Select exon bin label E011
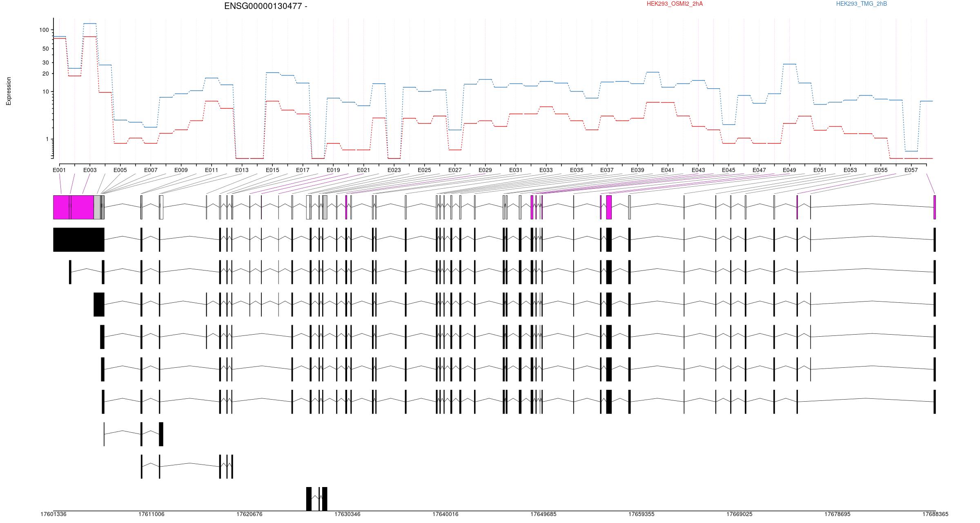Screen dimensions: 980x523 (212, 170)
